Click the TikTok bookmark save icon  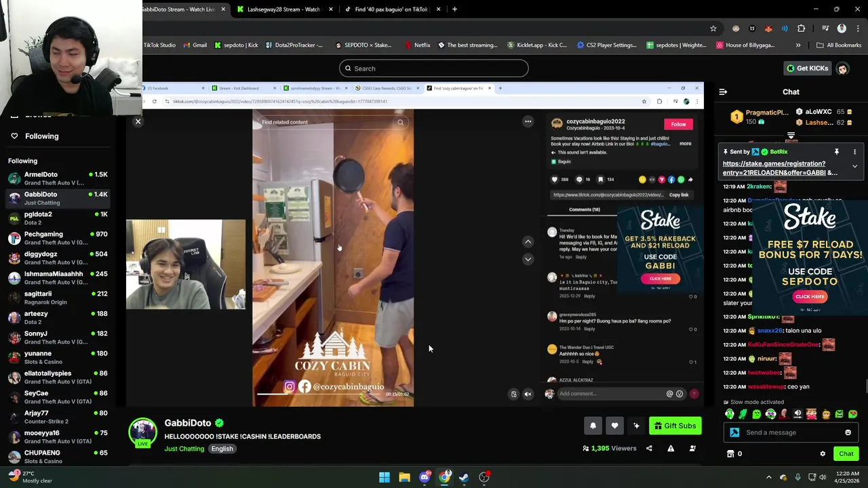[x=600, y=180]
